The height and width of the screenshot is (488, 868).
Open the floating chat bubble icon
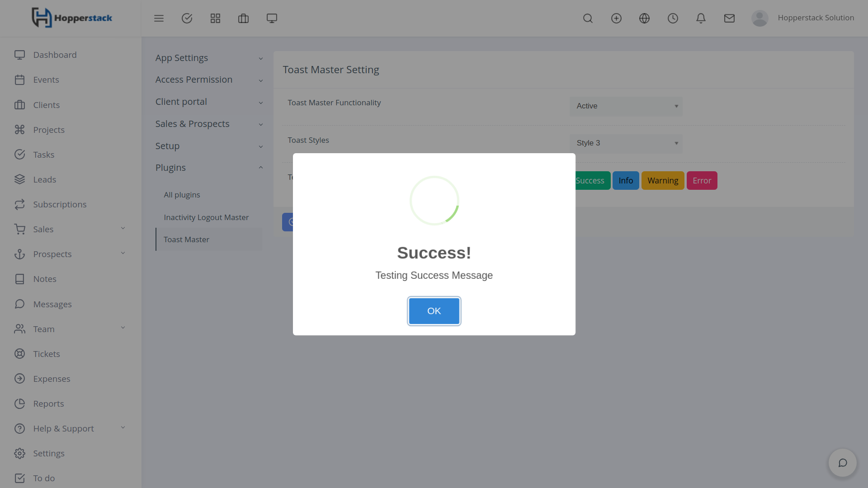(842, 463)
